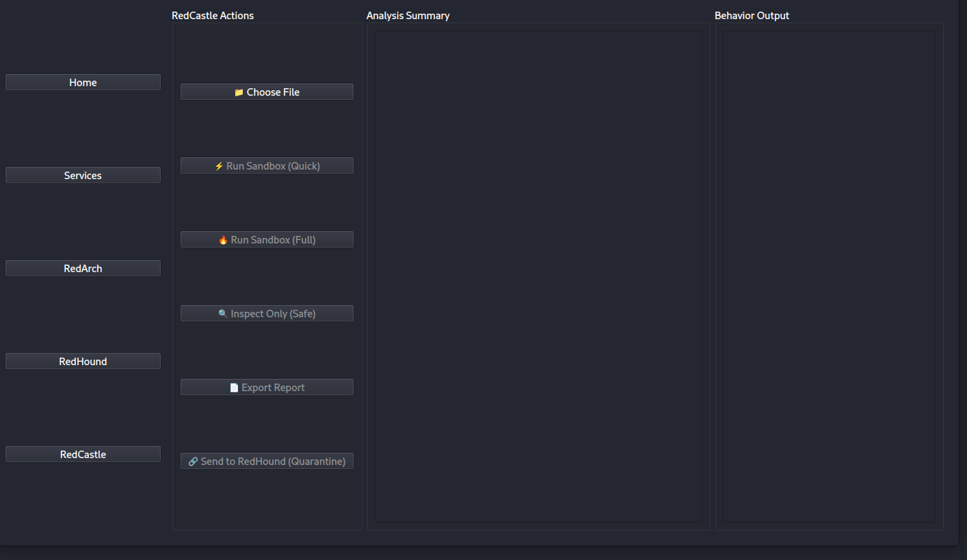Go to the Services section

pos(83,175)
